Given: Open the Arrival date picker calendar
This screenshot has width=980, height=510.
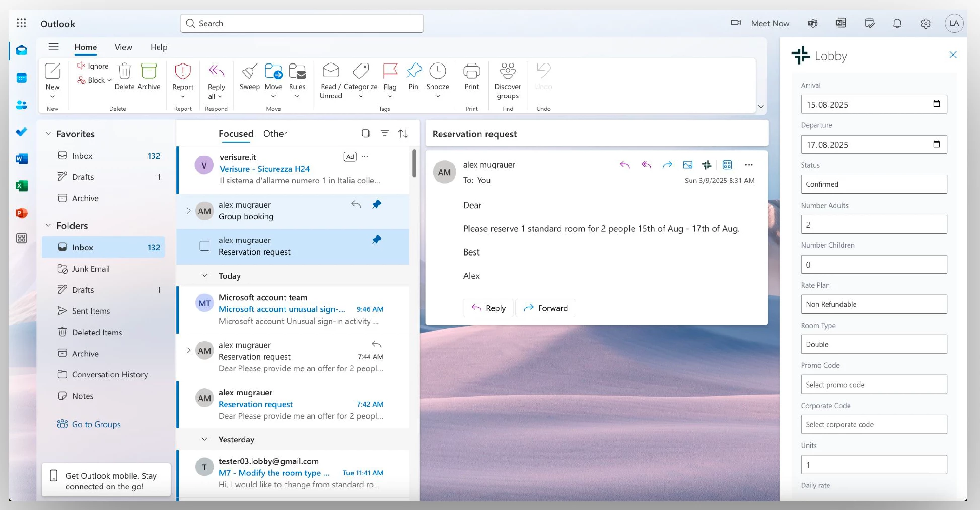Looking at the screenshot, I should coord(936,104).
